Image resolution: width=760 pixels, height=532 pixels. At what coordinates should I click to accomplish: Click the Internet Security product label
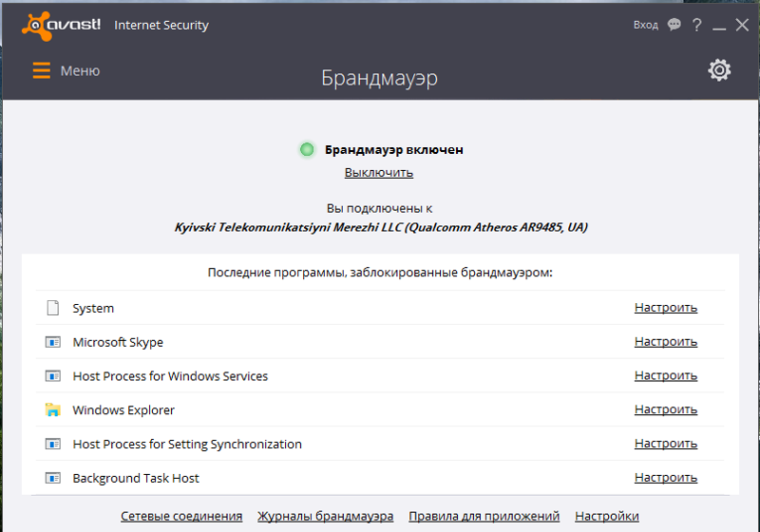pos(161,26)
